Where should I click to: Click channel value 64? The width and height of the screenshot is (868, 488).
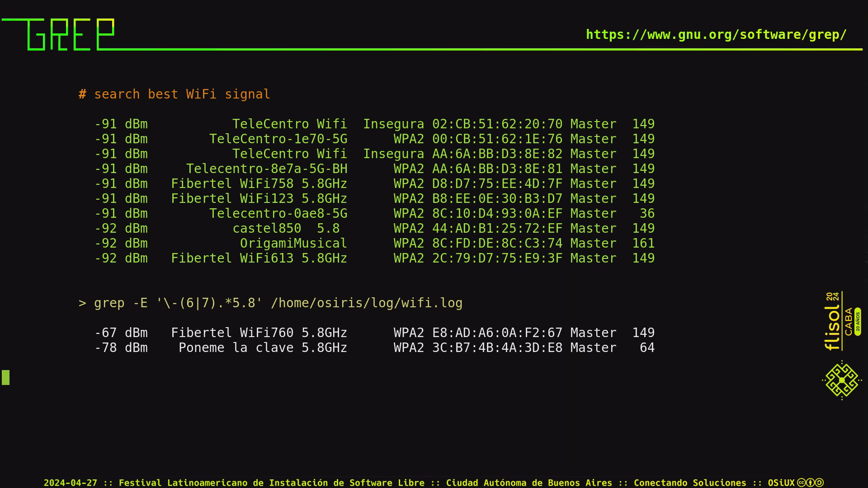[647, 347]
